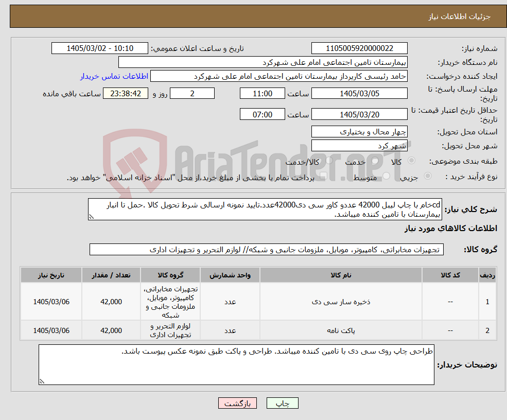
Task: Select the متوسط purchase type radio
Action: 387,176
